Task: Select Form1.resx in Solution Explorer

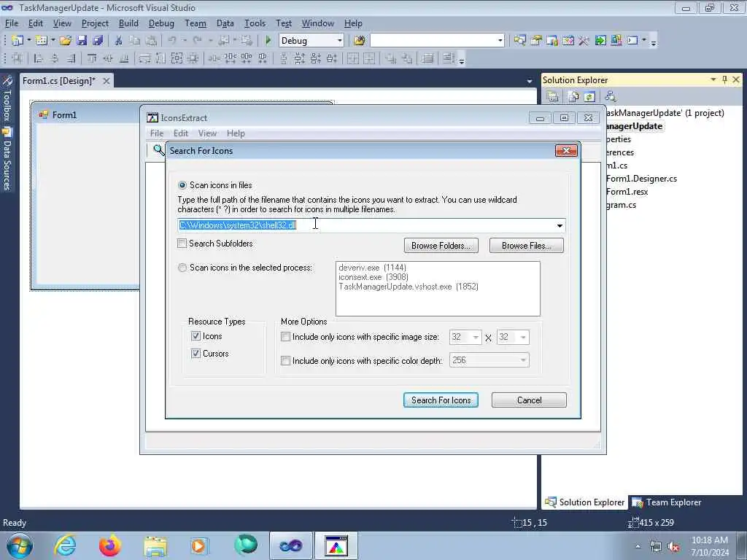Action: click(x=627, y=192)
